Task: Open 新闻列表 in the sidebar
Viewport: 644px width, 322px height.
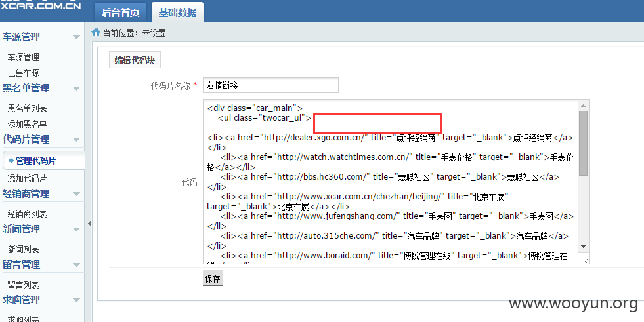Action: coord(24,249)
